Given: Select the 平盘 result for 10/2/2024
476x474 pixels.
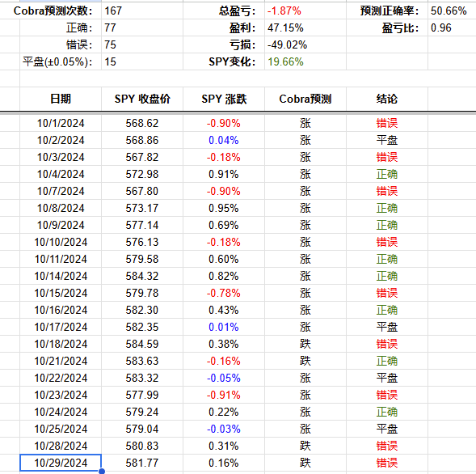Looking at the screenshot, I should (x=387, y=141).
